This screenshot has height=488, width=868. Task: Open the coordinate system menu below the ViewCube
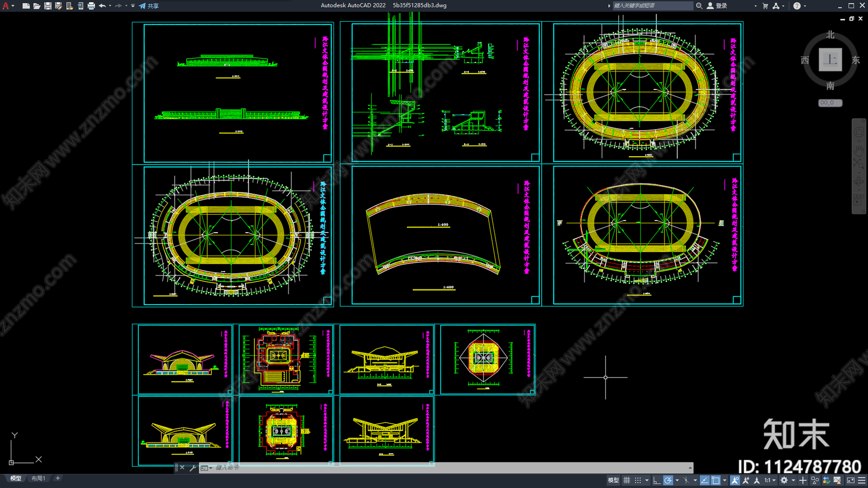coord(830,102)
